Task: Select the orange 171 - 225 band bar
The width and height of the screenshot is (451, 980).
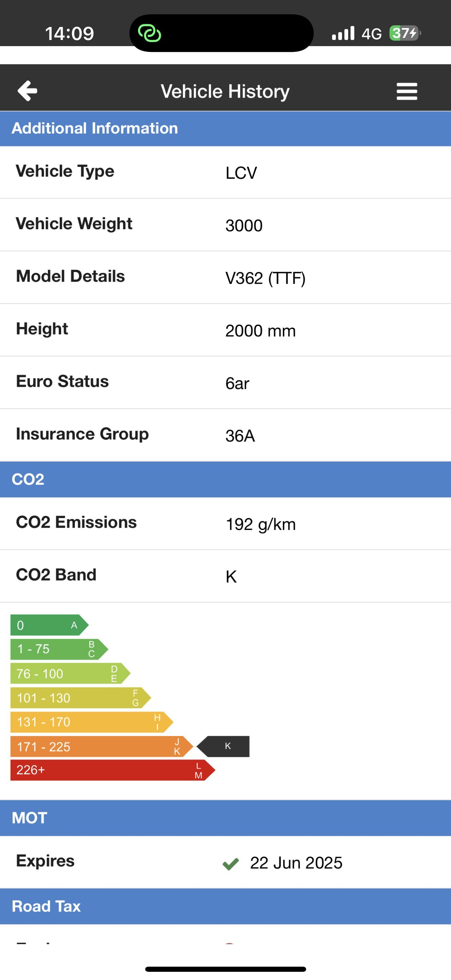Action: (x=102, y=746)
